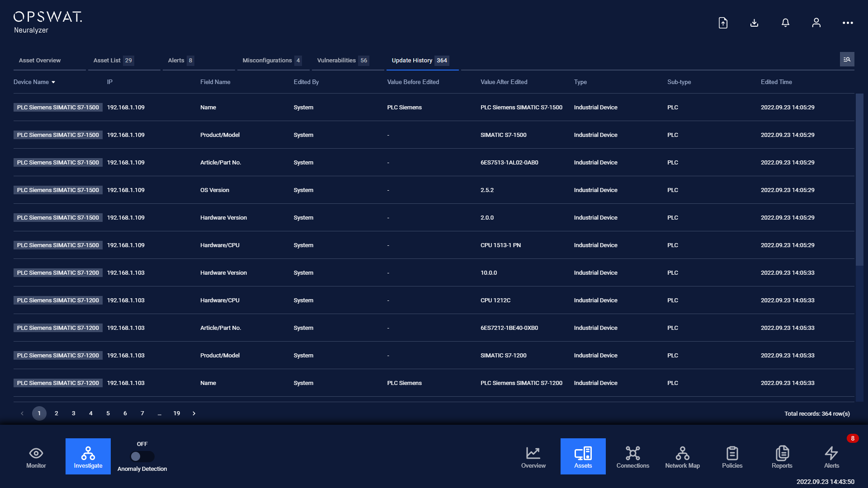
Task: Click the Sub-type column header
Action: 679,82
